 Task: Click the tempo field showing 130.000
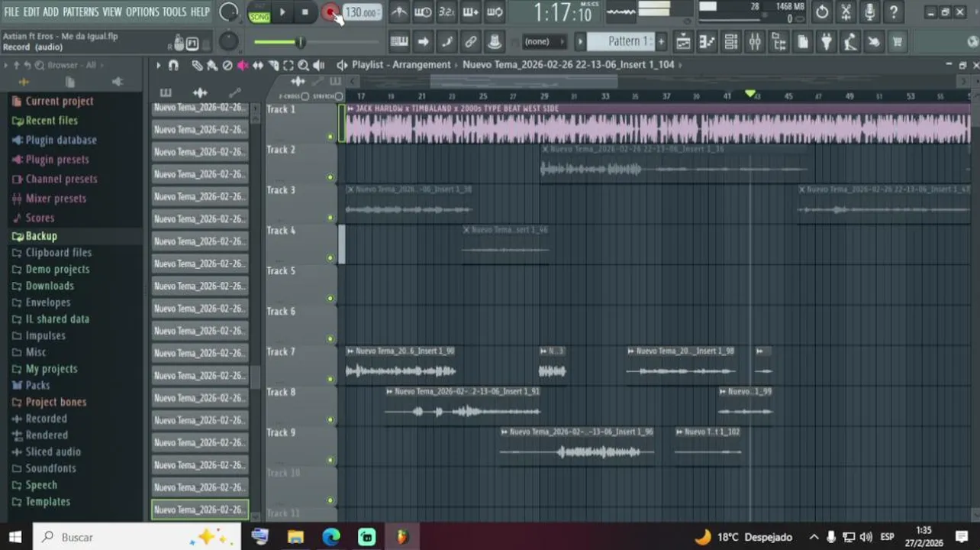(361, 12)
